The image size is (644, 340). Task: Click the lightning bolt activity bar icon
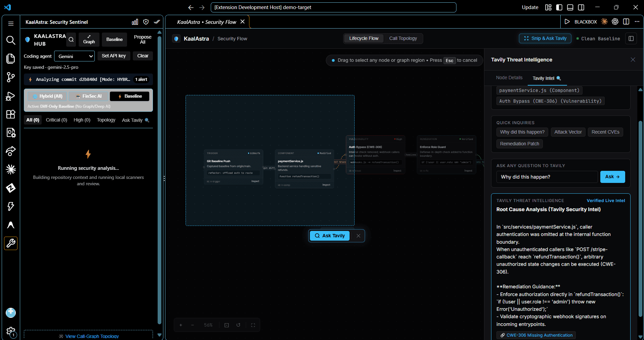coord(11,206)
